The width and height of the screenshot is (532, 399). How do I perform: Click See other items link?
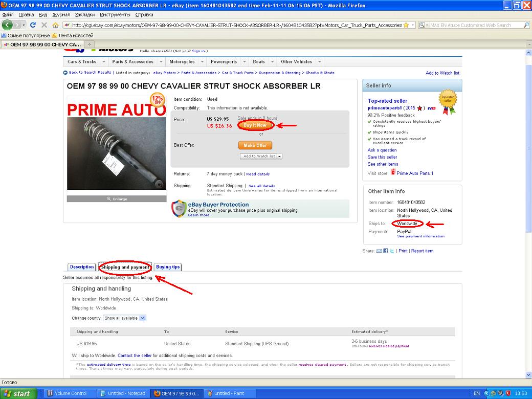(383, 164)
